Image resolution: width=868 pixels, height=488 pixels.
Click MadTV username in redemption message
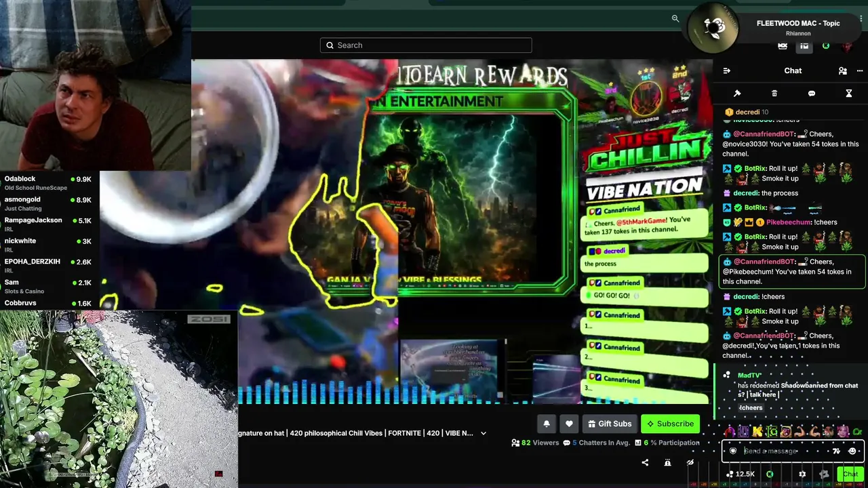coord(749,375)
